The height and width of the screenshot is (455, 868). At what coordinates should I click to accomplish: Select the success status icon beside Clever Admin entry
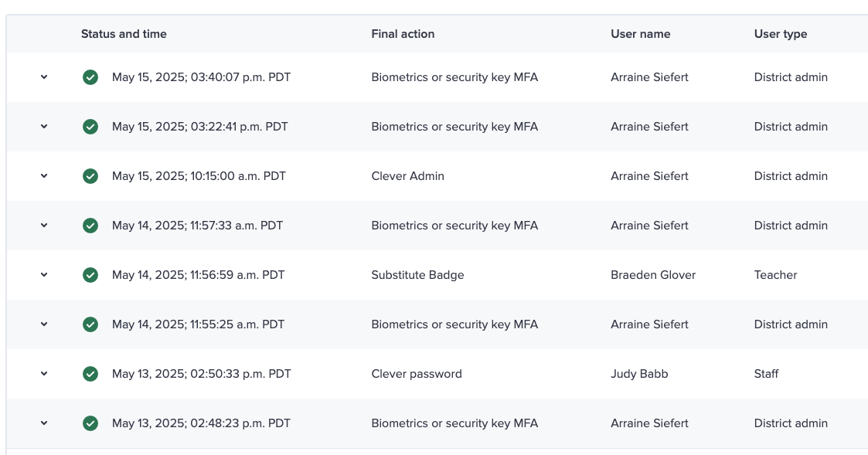click(x=90, y=175)
